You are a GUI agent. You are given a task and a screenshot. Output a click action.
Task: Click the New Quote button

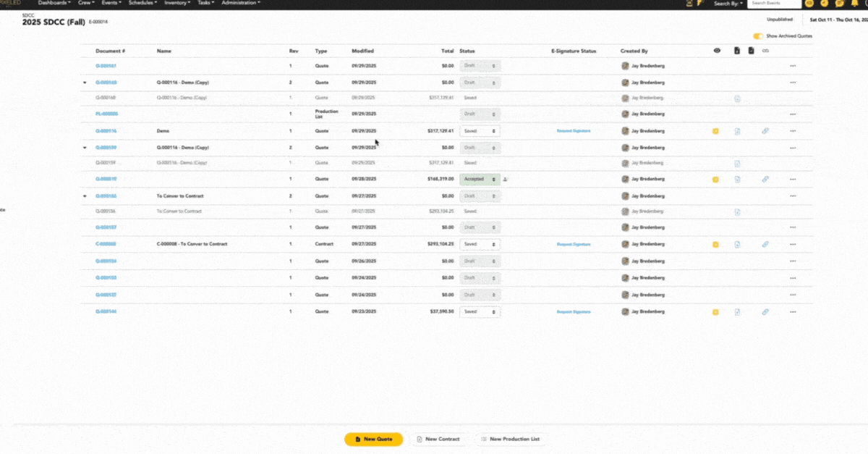373,439
